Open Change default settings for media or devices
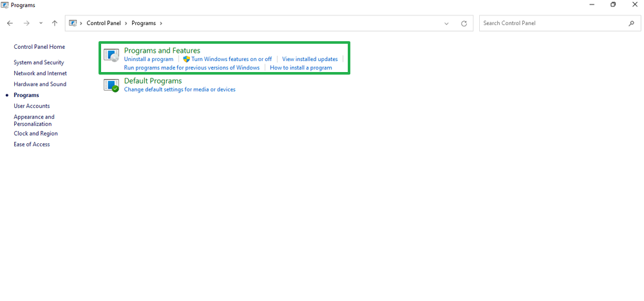Viewport: 644px width, 301px height. click(180, 89)
